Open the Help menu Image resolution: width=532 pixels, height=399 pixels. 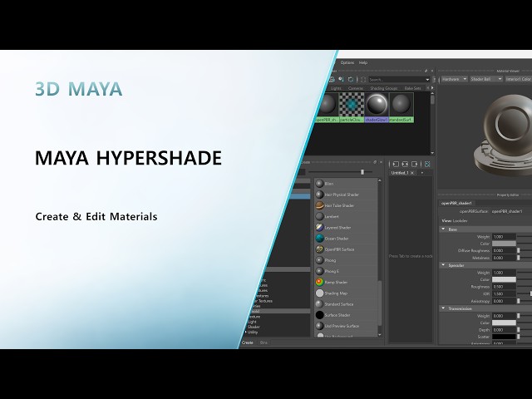click(363, 62)
